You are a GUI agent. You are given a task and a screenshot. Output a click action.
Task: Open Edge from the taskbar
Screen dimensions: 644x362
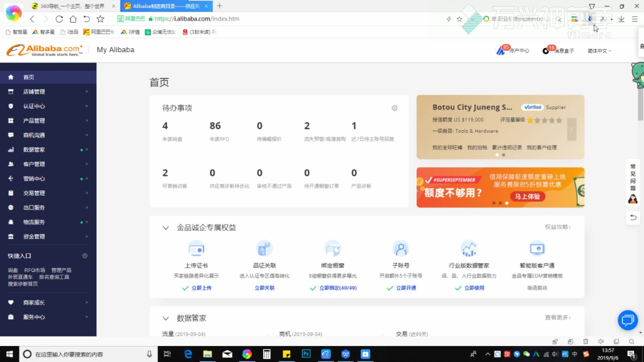point(188,354)
